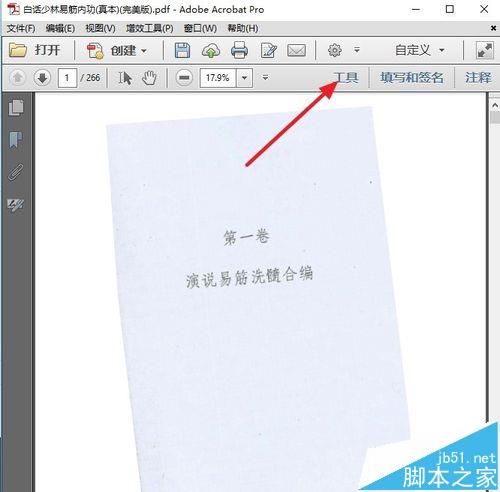This screenshot has width=500, height=492.
Task: Show the signatures panel in the sidebar
Action: [16, 204]
